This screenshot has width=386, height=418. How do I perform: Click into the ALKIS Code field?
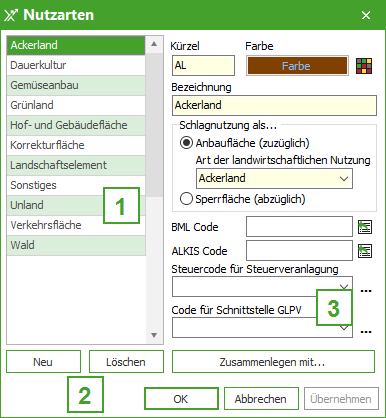(x=299, y=251)
